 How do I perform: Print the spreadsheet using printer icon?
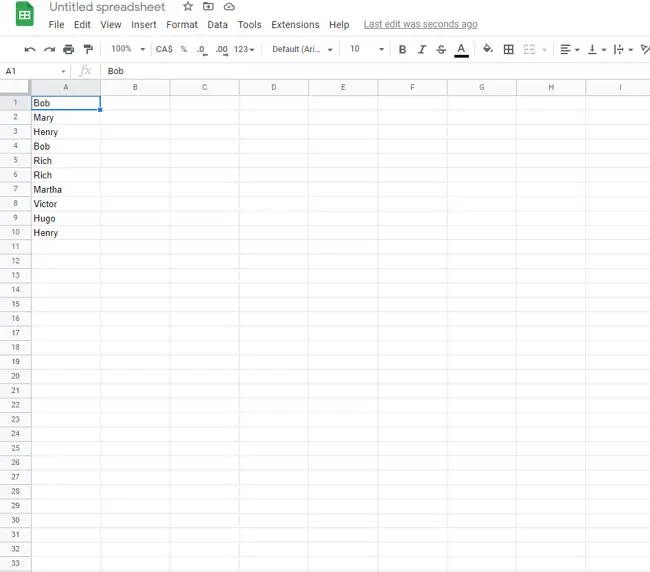pyautogui.click(x=68, y=49)
